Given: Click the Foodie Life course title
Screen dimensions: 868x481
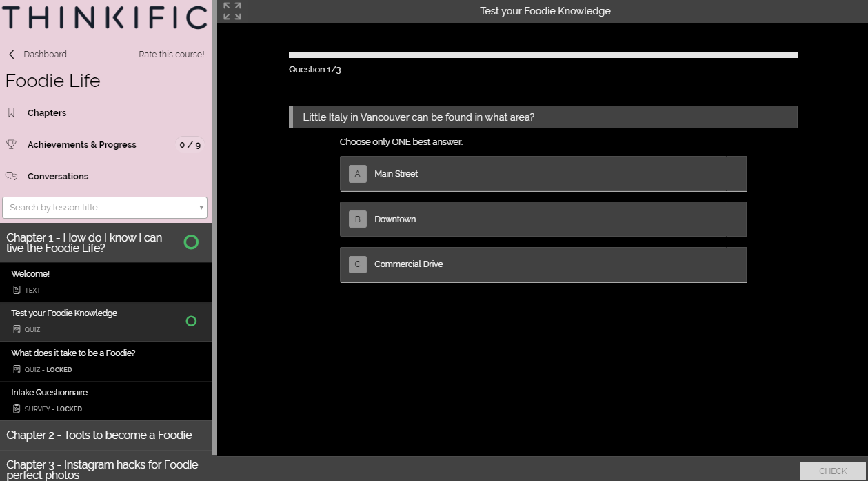Looking at the screenshot, I should (53, 81).
